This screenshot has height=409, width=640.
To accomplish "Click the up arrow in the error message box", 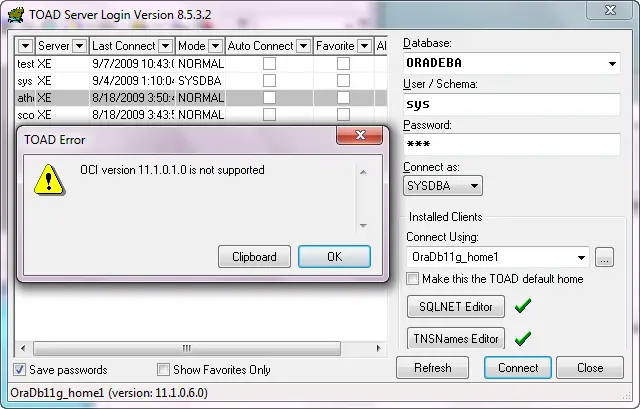I will click(x=363, y=172).
